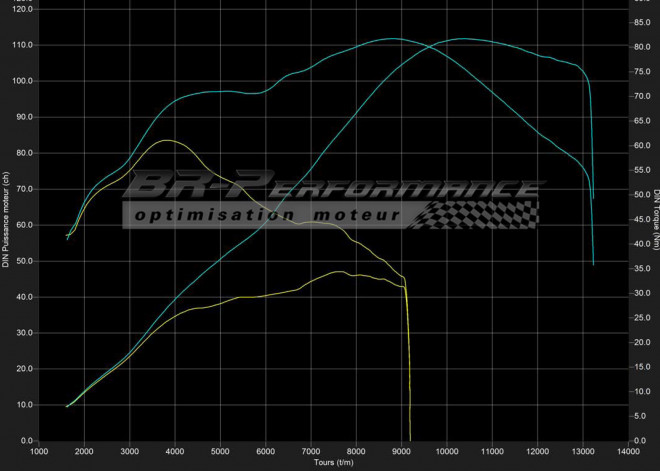Click the 100.0 label on the power axis
660x471 pixels.
pos(21,81)
